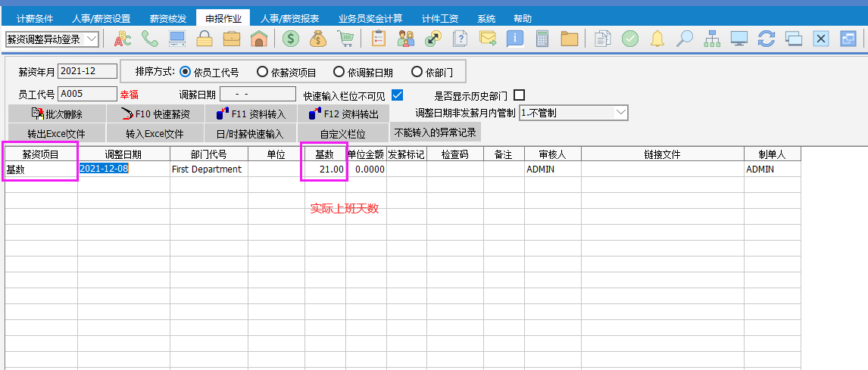This screenshot has width=868, height=370.
Task: Click the green phone toolbar icon
Action: click(x=150, y=39)
